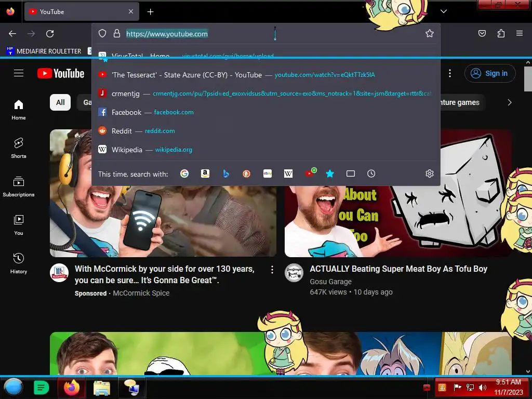This screenshot has width=532, height=399.
Task: Open File Explorer from the taskbar
Action: coord(102,388)
